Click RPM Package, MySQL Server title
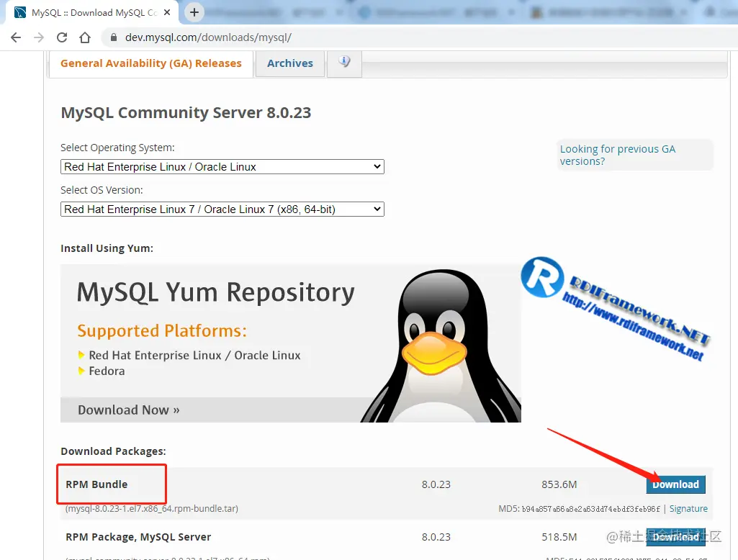 coord(138,537)
